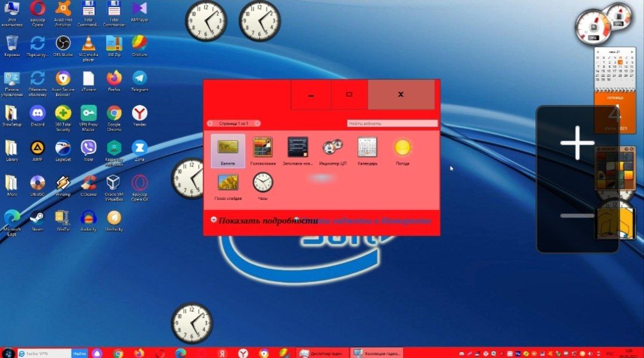This screenshot has width=644, height=358.
Task: Open the Корзина recycle bin icon
Action: (x=12, y=46)
